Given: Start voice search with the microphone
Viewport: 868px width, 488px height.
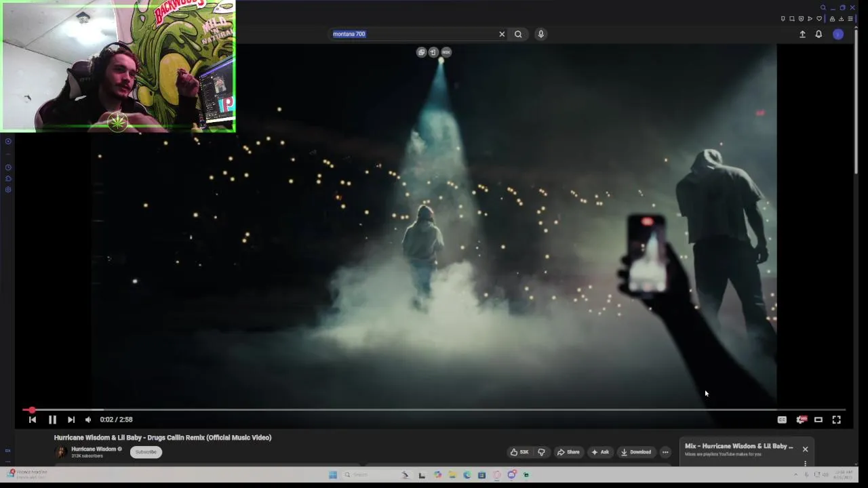Looking at the screenshot, I should coord(540,34).
